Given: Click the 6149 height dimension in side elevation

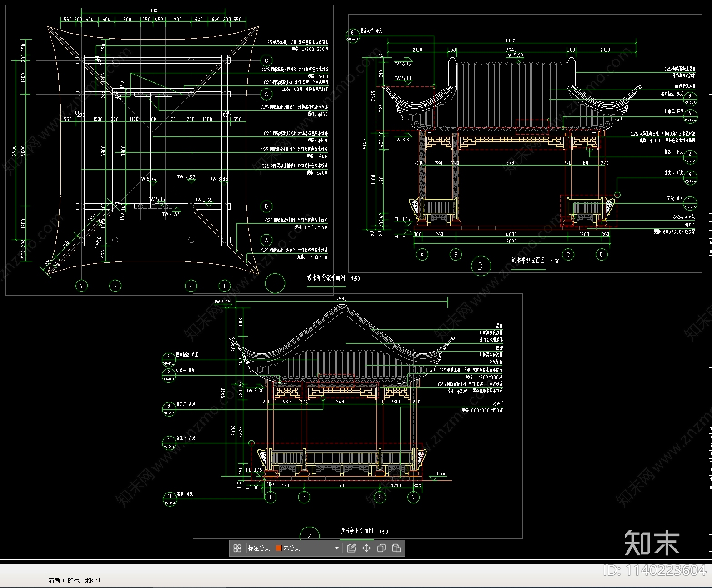Looking at the screenshot, I should (365, 145).
